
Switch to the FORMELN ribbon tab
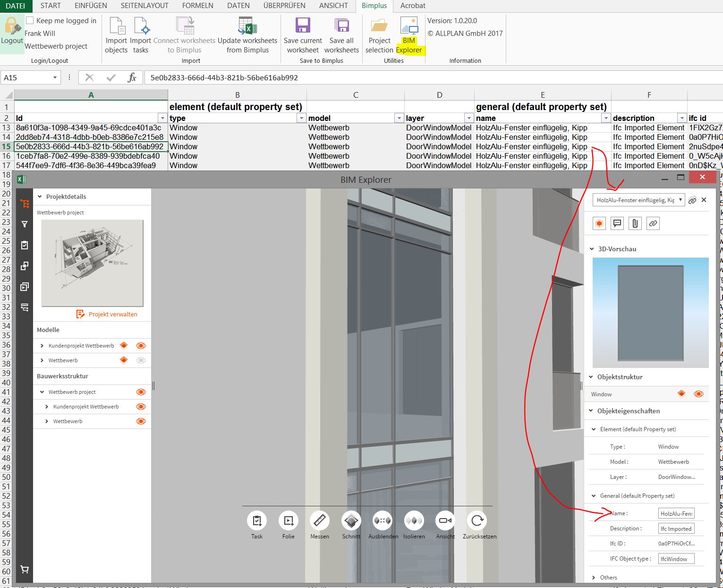pyautogui.click(x=197, y=6)
